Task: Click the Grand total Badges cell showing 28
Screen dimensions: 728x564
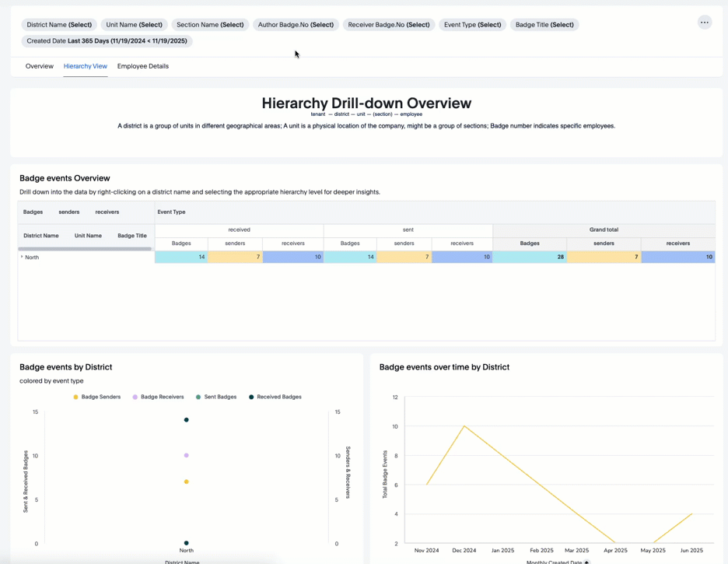Action: (530, 257)
